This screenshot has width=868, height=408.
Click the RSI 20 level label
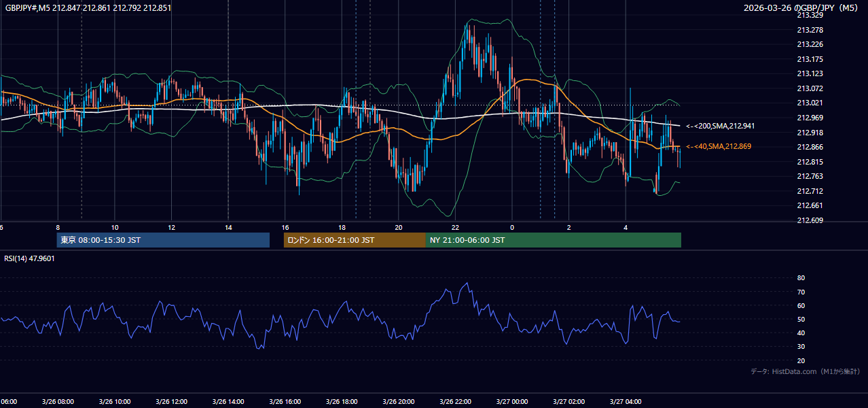(801, 360)
